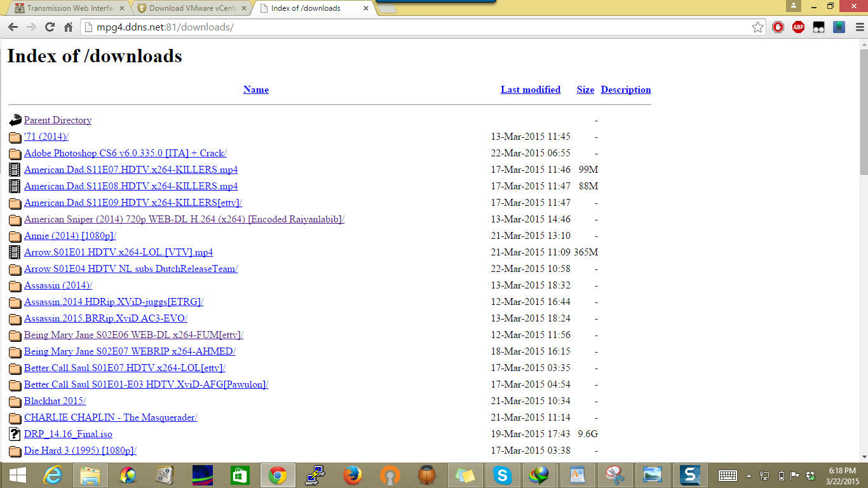Click the 365M size of Arrow.S01E01

(586, 252)
